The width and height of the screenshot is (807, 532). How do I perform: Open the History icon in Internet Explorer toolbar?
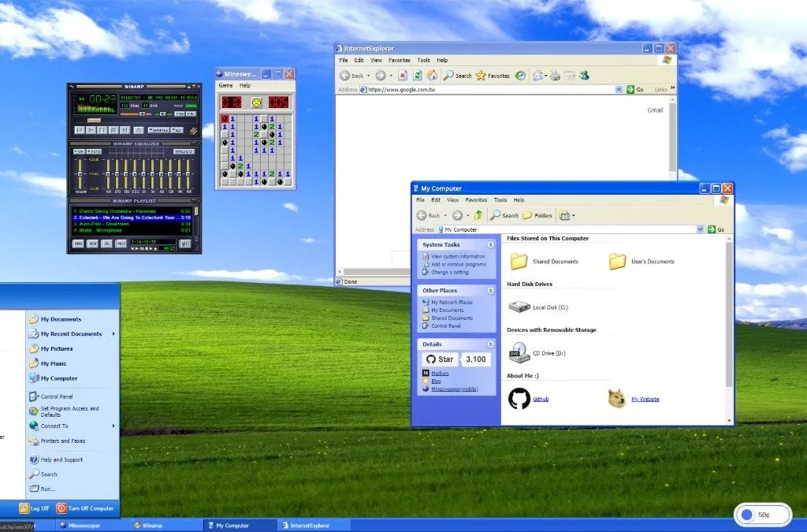[x=520, y=76]
